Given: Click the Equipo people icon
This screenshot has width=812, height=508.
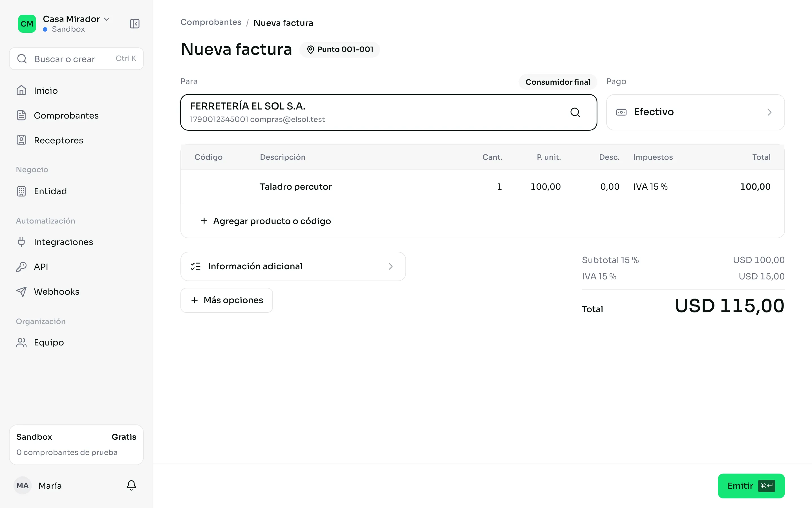Looking at the screenshot, I should (21, 342).
